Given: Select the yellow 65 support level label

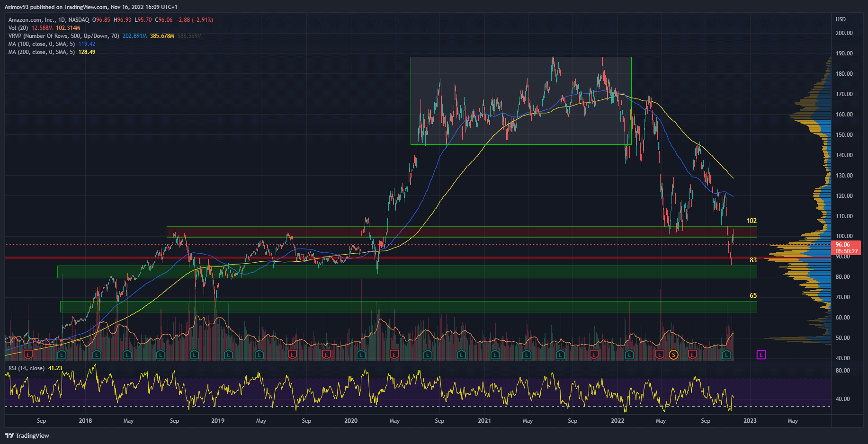Looking at the screenshot, I should tap(753, 295).
